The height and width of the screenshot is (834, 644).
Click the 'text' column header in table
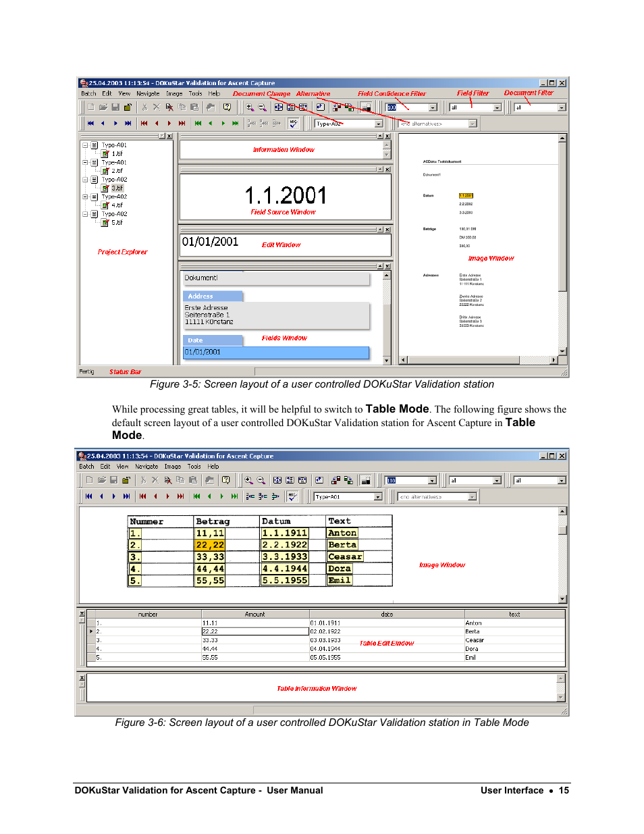click(x=514, y=615)
